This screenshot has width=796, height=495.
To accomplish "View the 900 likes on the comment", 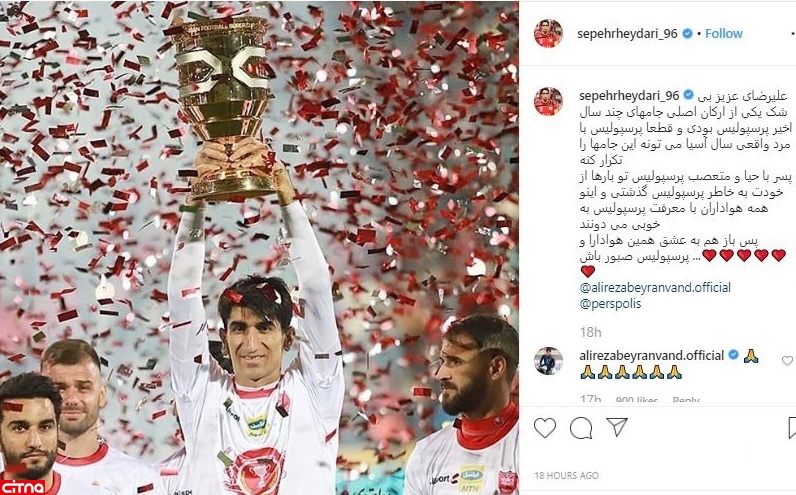I will pos(637,400).
